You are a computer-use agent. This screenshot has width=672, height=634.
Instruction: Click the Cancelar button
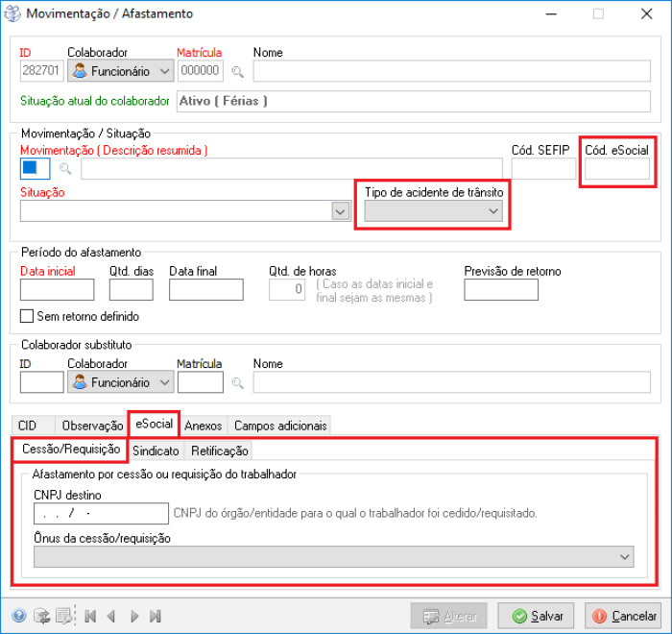pos(623,616)
